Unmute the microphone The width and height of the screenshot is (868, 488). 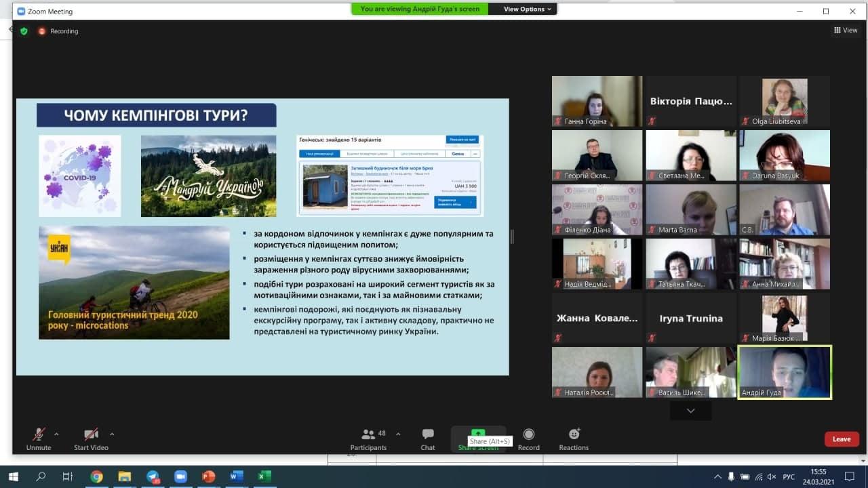point(39,434)
